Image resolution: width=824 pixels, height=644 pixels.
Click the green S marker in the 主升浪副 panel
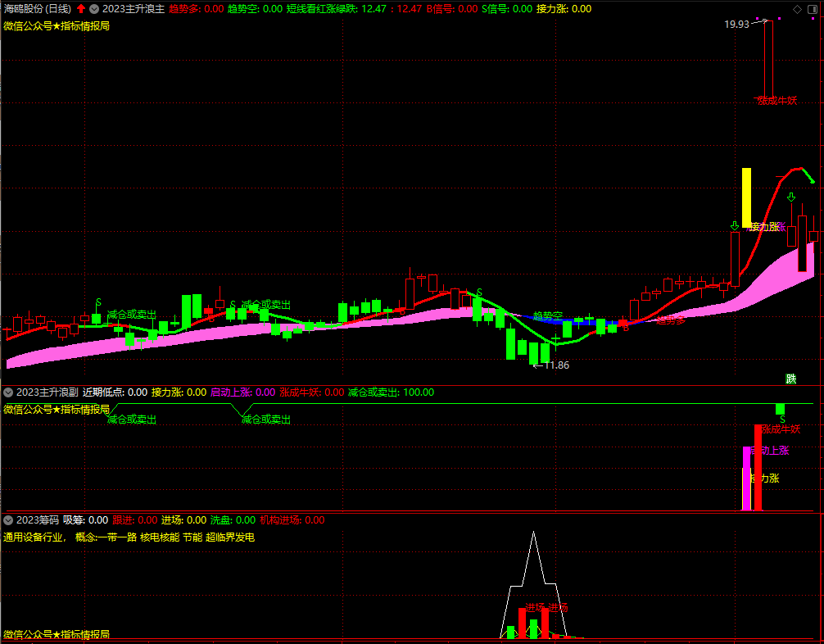click(782, 420)
